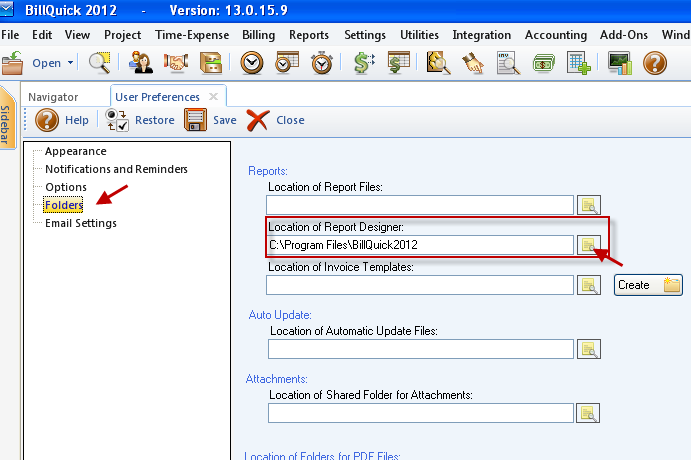Open the Settings menu
Screen dimensions: 691x460
(365, 35)
